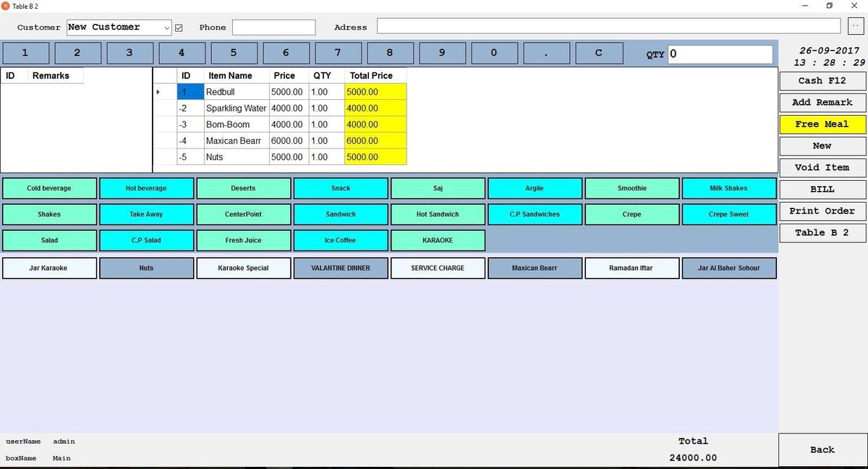
Task: Open the Fresh Juice category
Action: 243,240
